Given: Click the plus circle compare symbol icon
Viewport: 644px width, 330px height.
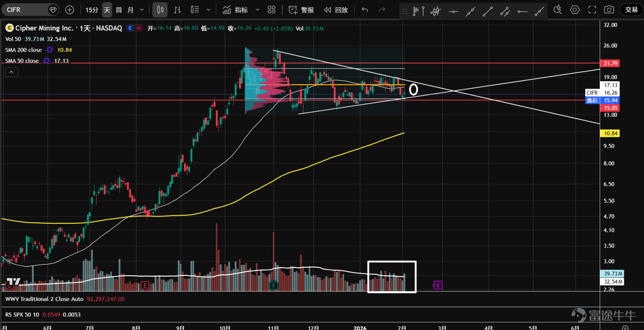Looking at the screenshot, I should 70,10.
